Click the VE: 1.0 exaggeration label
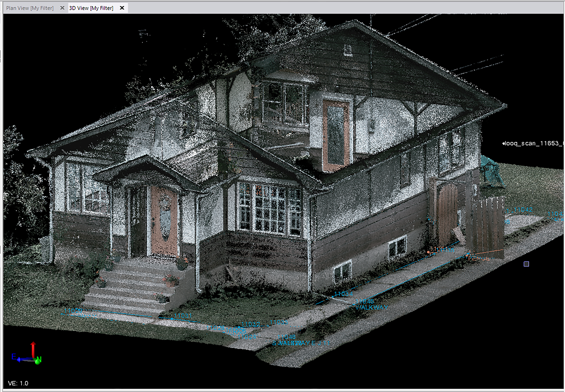The width and height of the screenshot is (565, 392). click(x=18, y=383)
